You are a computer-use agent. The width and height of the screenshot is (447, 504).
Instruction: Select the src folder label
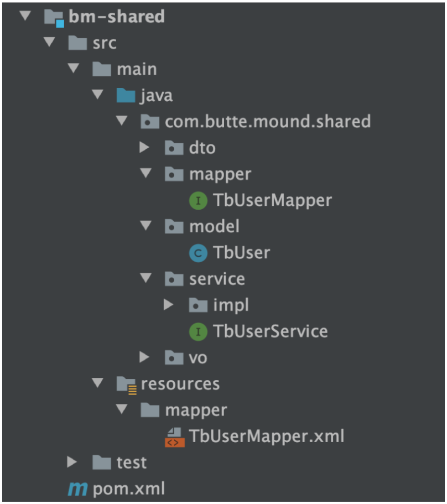[105, 43]
